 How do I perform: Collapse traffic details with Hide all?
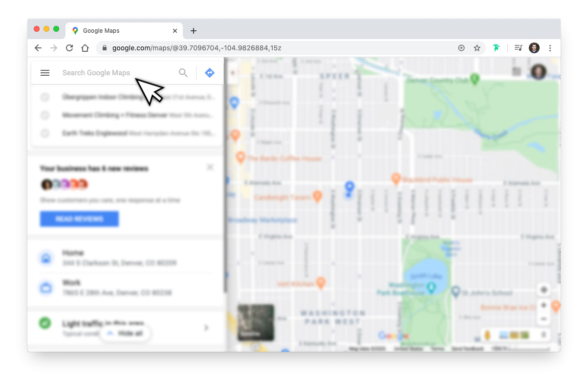point(125,333)
